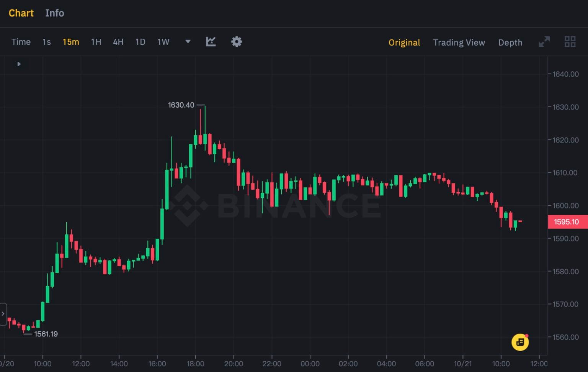Expand the drawing tools panel arrow
This screenshot has width=588, height=372.
tap(19, 64)
